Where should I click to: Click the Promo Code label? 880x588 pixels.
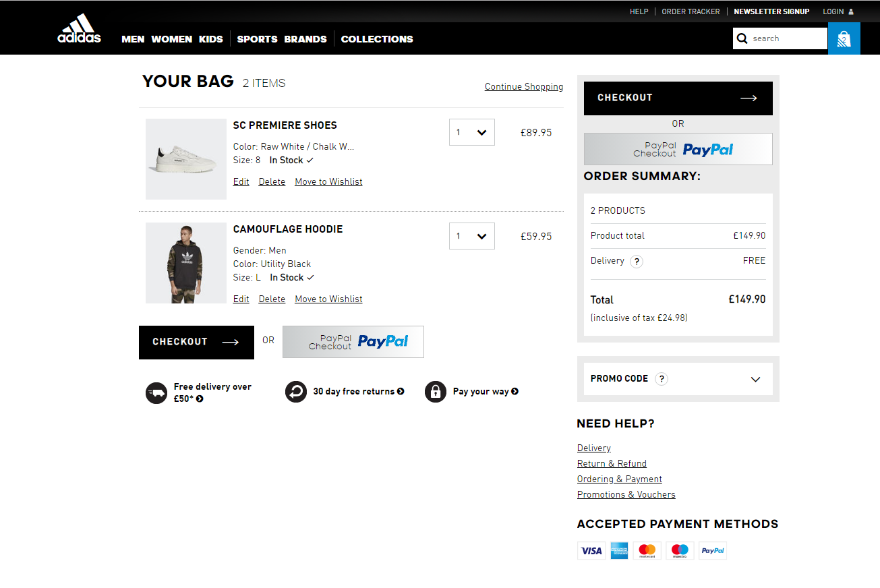619,379
